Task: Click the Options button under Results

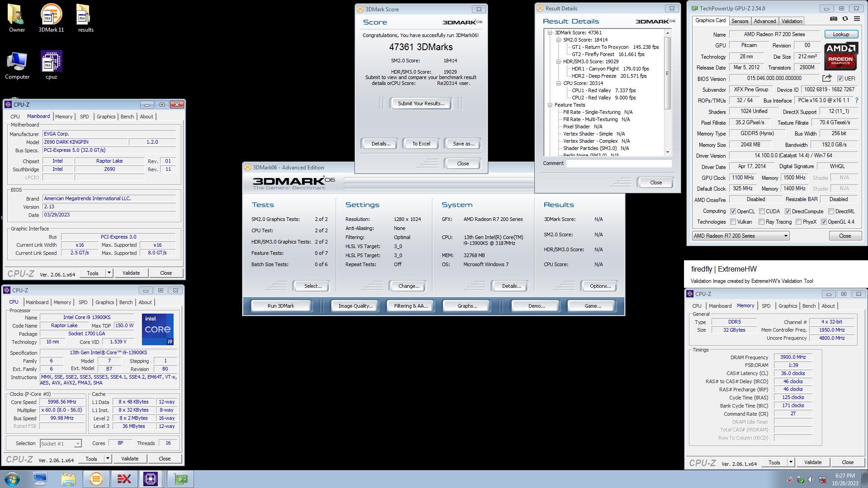Action: tap(600, 286)
